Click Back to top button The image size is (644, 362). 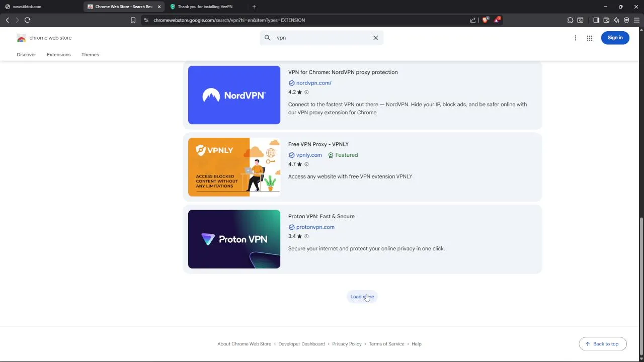(x=602, y=344)
